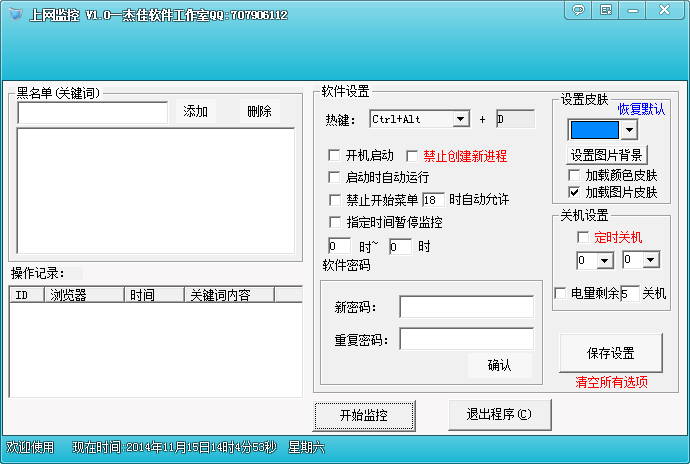Screen dimensions: 690x464
Task: Expand the skin color dropdown arrow
Action: click(628, 130)
